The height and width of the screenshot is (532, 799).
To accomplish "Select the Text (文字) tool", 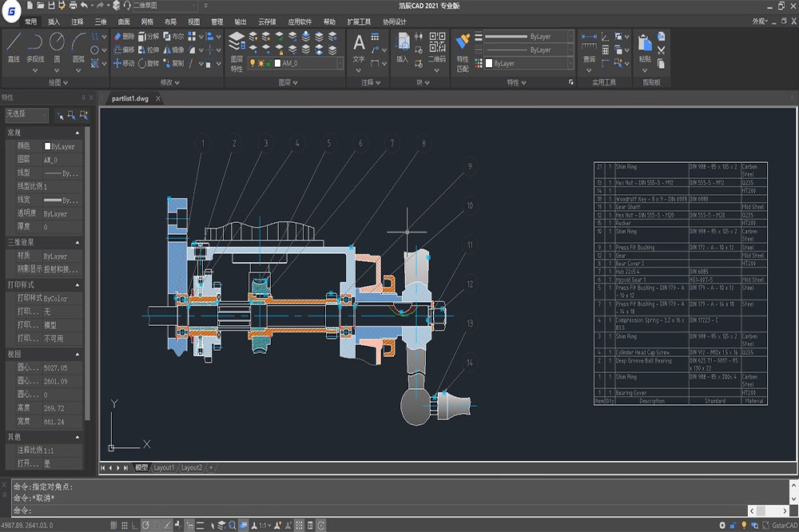I will [359, 48].
